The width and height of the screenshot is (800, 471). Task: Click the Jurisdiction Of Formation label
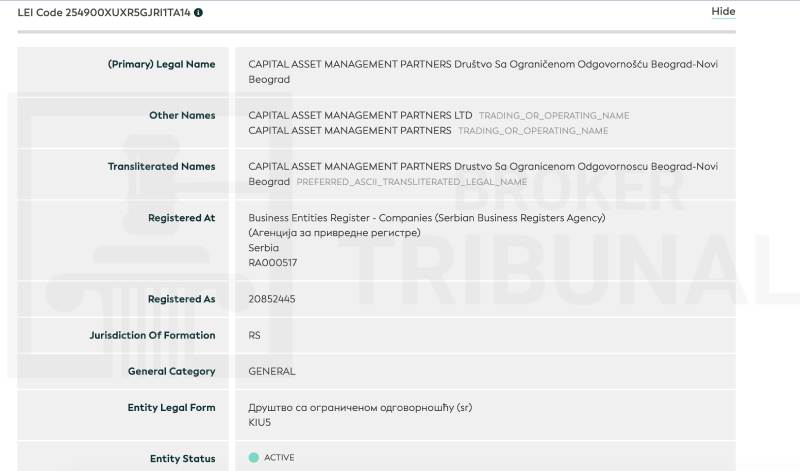click(152, 335)
